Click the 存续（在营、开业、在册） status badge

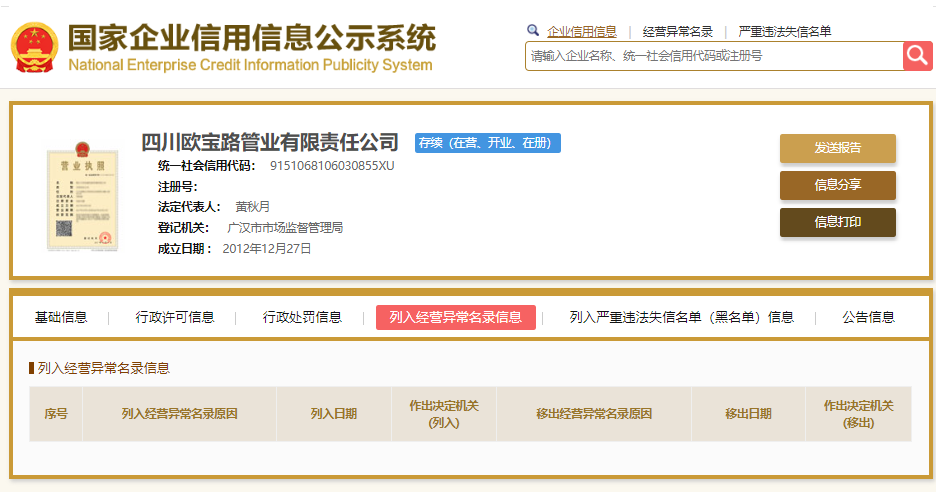pyautogui.click(x=488, y=143)
